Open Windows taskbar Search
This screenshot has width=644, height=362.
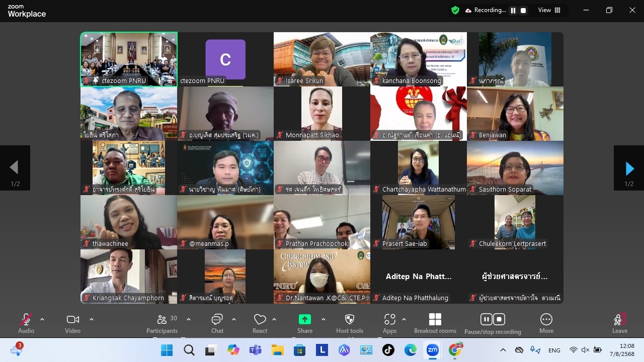tap(189, 350)
